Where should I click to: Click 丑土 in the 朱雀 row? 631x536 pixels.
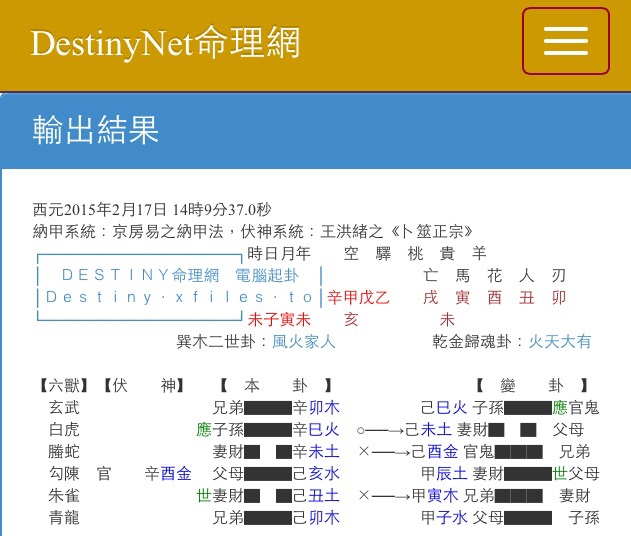324,495
